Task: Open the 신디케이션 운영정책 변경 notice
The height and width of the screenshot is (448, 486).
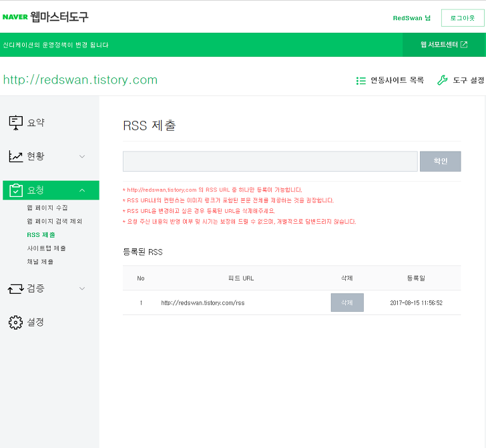Action: pyautogui.click(x=56, y=45)
